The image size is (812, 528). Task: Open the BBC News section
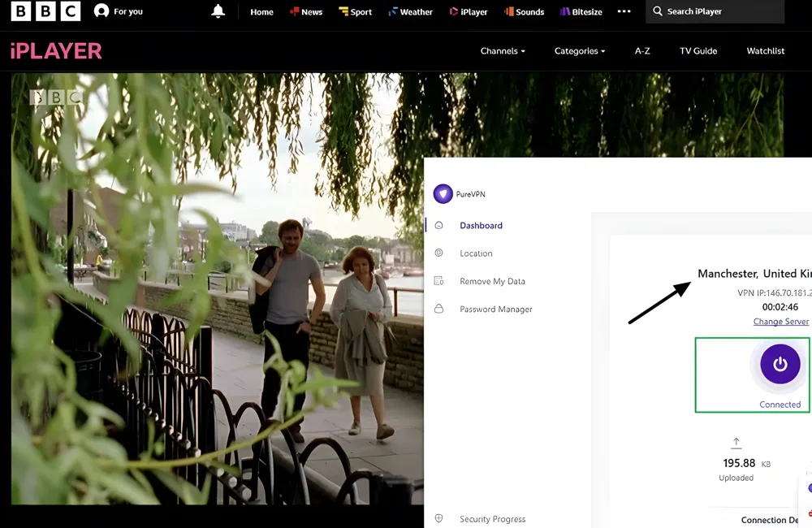pyautogui.click(x=306, y=12)
